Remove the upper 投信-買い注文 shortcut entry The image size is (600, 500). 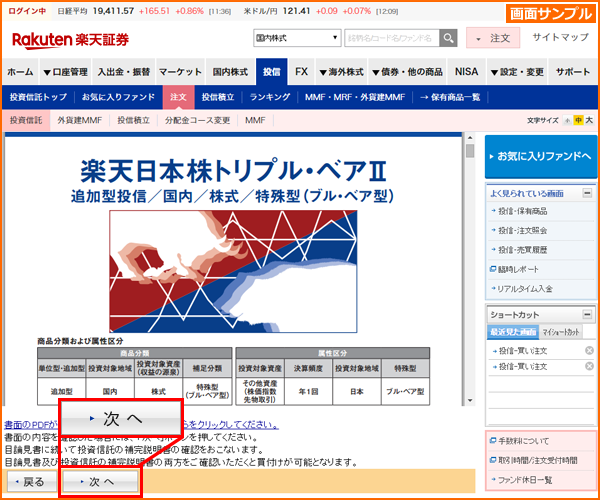[589, 350]
